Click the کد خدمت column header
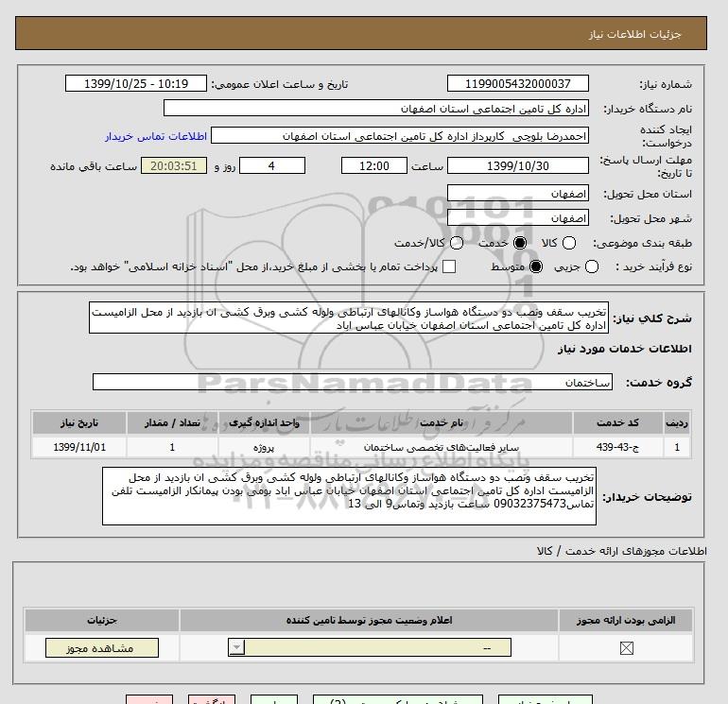Image resolution: width=728 pixels, height=704 pixels. 617,422
